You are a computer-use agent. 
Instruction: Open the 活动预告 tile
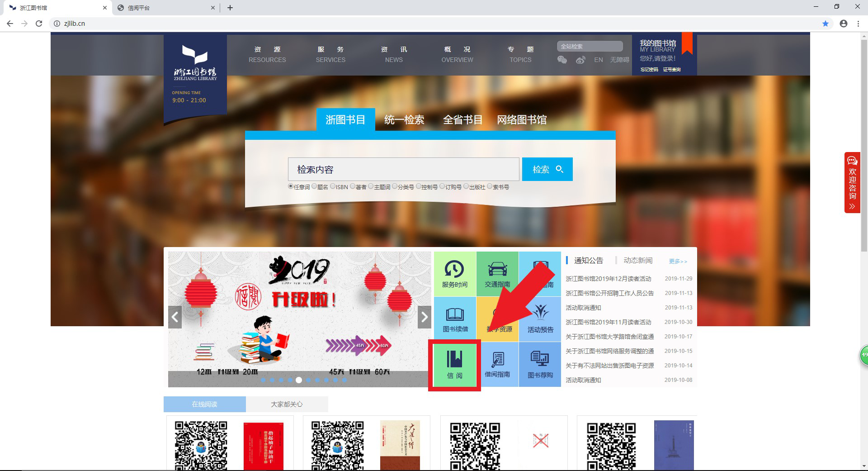point(540,319)
